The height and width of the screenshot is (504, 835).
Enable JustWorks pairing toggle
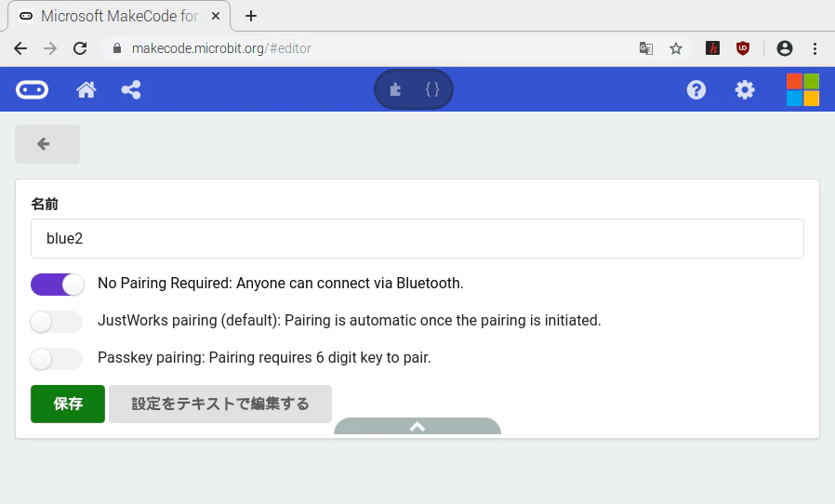(x=57, y=321)
